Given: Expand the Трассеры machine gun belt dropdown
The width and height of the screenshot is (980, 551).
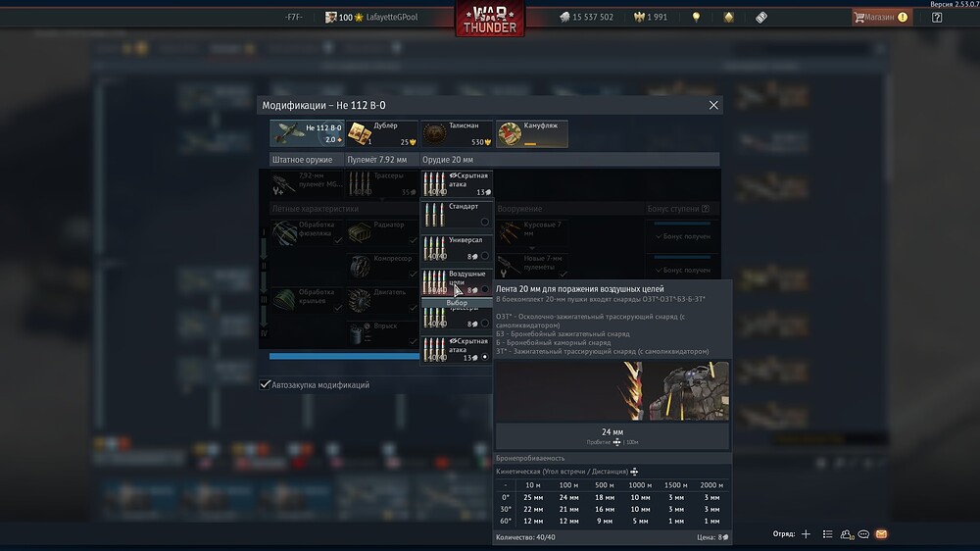Looking at the screenshot, I should (x=383, y=183).
